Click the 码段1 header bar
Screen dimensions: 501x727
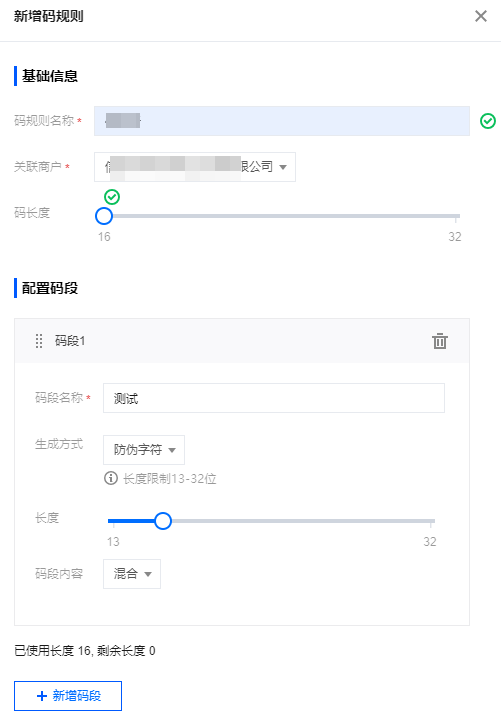(x=242, y=341)
